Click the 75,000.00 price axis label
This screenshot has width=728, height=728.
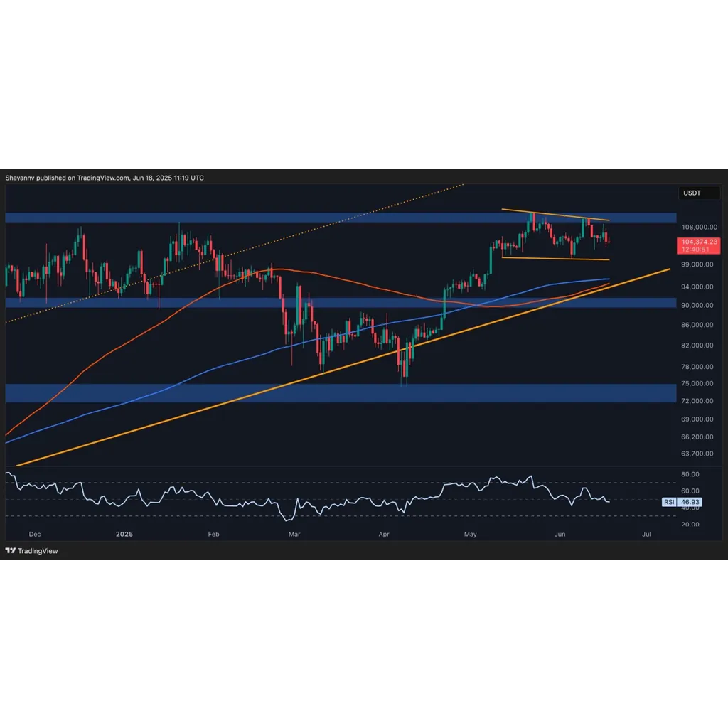697,383
